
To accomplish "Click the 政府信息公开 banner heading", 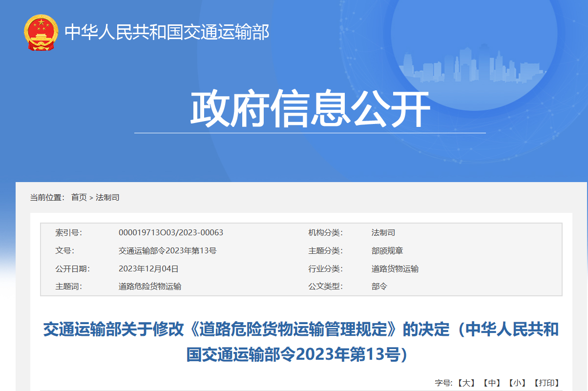I will tap(310, 109).
